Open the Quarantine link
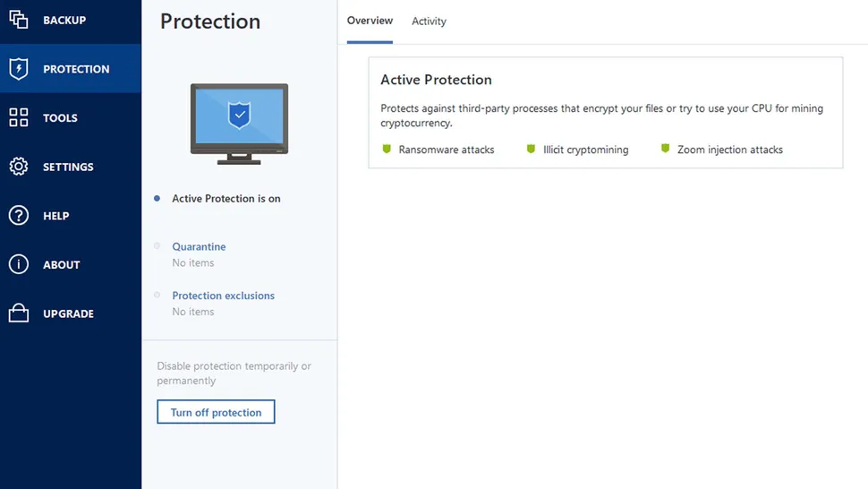This screenshot has height=489, width=868. (199, 246)
